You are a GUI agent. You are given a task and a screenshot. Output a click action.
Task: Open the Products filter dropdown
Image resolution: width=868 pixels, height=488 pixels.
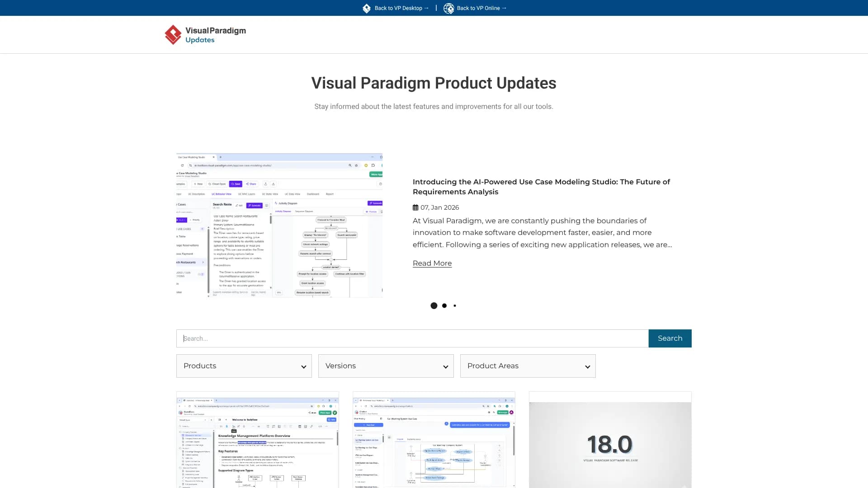click(244, 366)
